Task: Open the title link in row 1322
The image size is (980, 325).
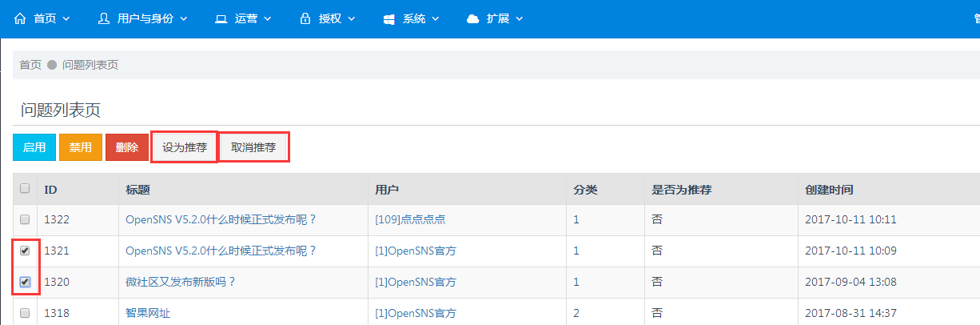Action: click(x=221, y=219)
